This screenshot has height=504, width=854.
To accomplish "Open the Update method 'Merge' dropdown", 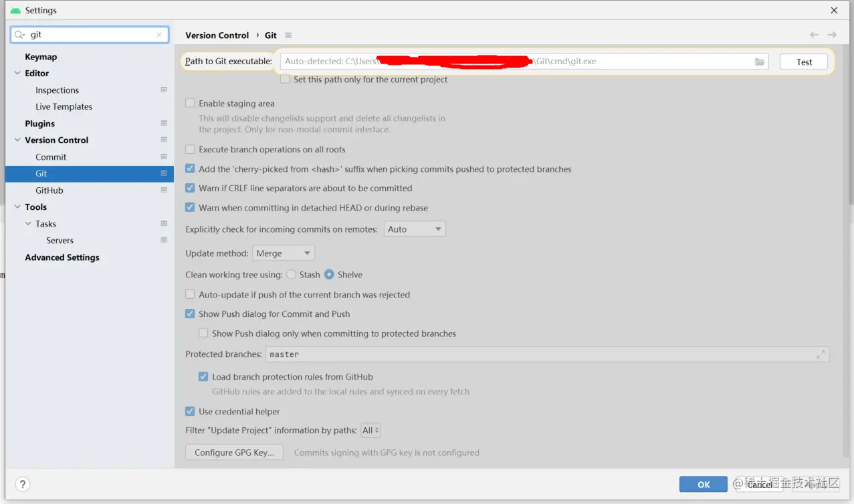I will click(284, 253).
